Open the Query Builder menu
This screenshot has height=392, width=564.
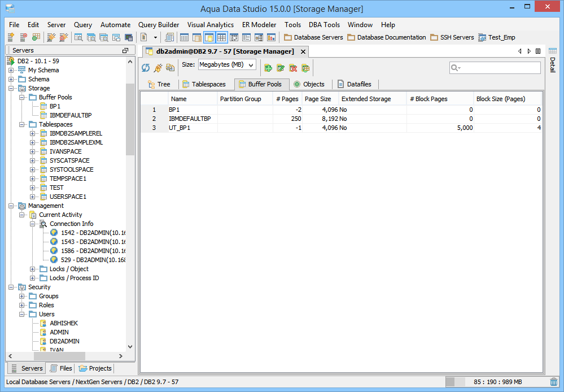click(159, 25)
